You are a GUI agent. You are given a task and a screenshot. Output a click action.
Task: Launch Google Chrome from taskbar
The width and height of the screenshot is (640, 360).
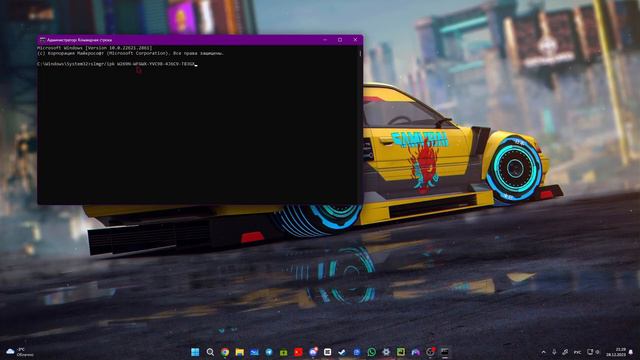pos(225,352)
